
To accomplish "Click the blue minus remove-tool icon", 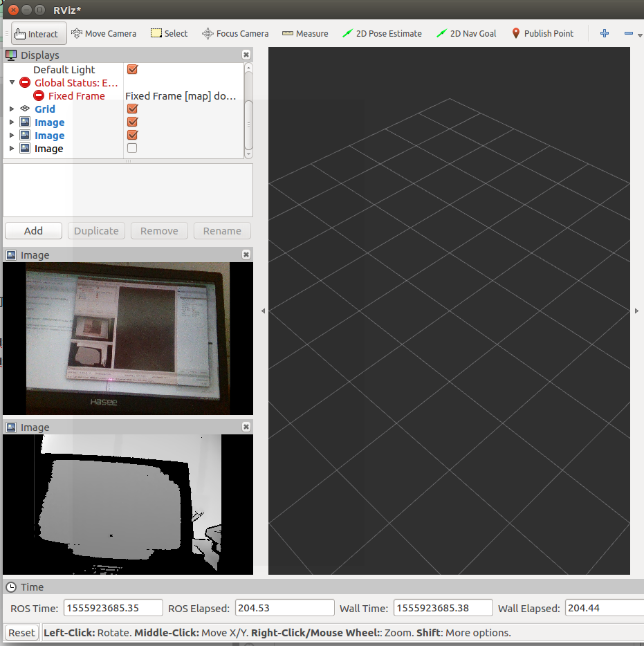I will (628, 33).
